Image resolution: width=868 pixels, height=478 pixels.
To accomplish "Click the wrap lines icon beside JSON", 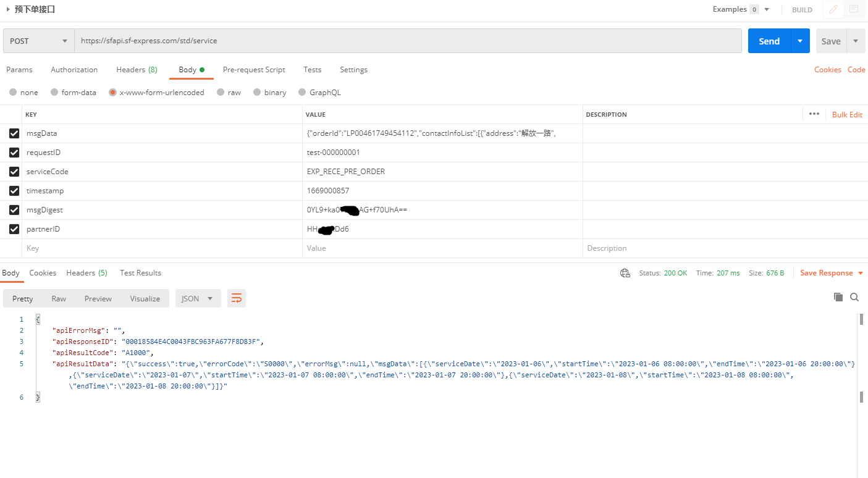I will [236, 298].
